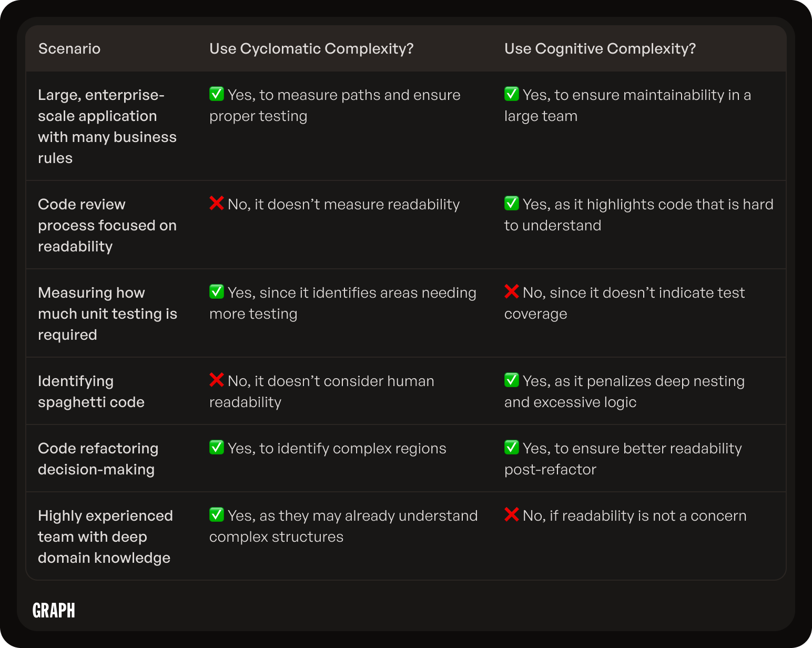812x648 pixels.
Task: Click green checkmark beside 'Yes, as it highlights code'
Action: (512, 203)
